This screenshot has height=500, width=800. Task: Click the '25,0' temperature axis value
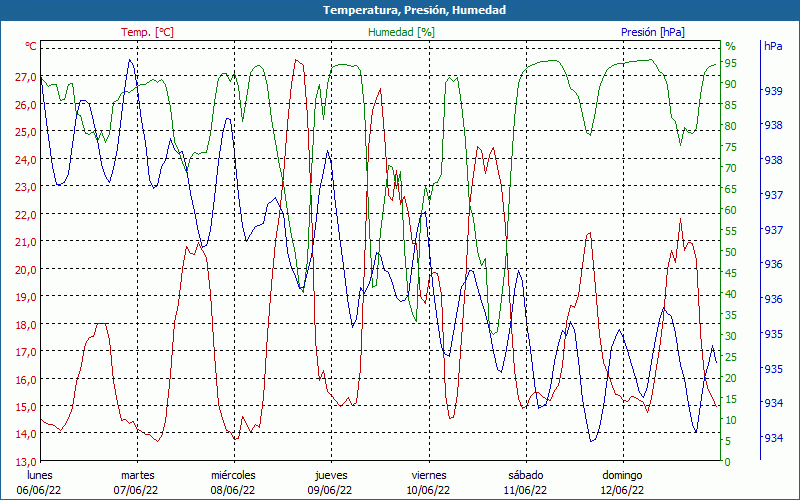26,132
